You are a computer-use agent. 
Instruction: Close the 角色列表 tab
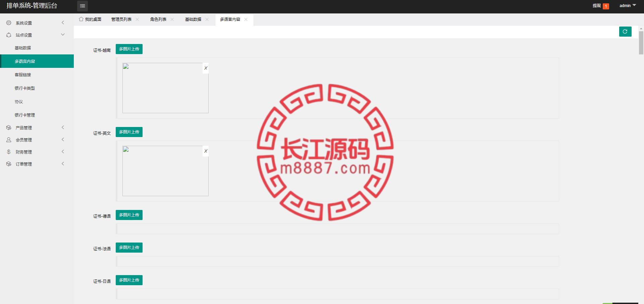(x=172, y=19)
